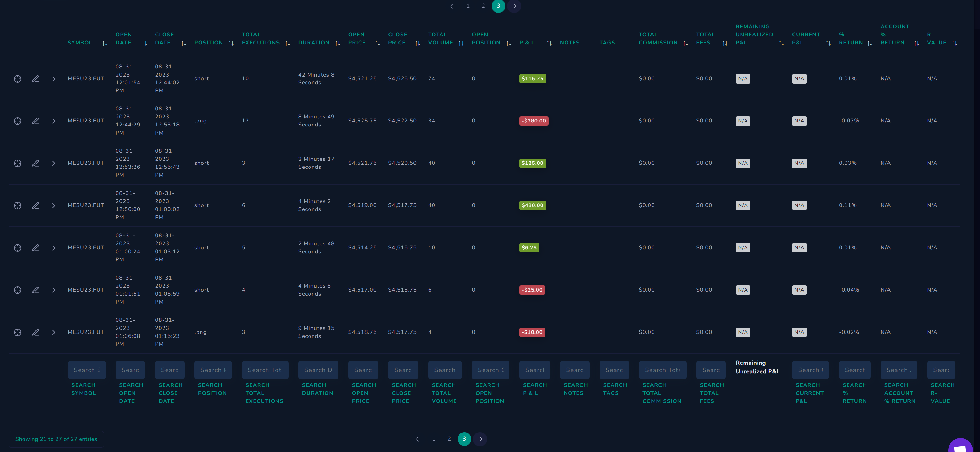This screenshot has height=452, width=980.
Task: Click next page arrow in bottom pagination
Action: pos(480,439)
